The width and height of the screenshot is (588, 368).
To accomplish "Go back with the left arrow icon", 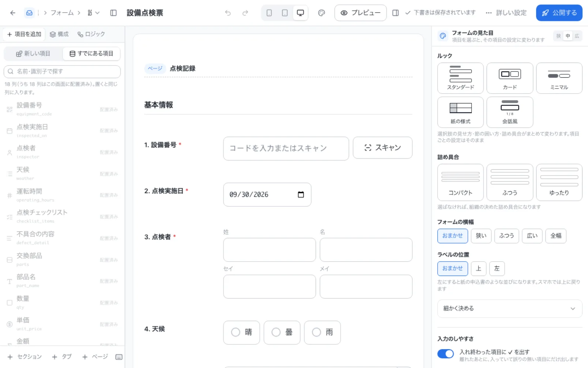I will coord(12,13).
